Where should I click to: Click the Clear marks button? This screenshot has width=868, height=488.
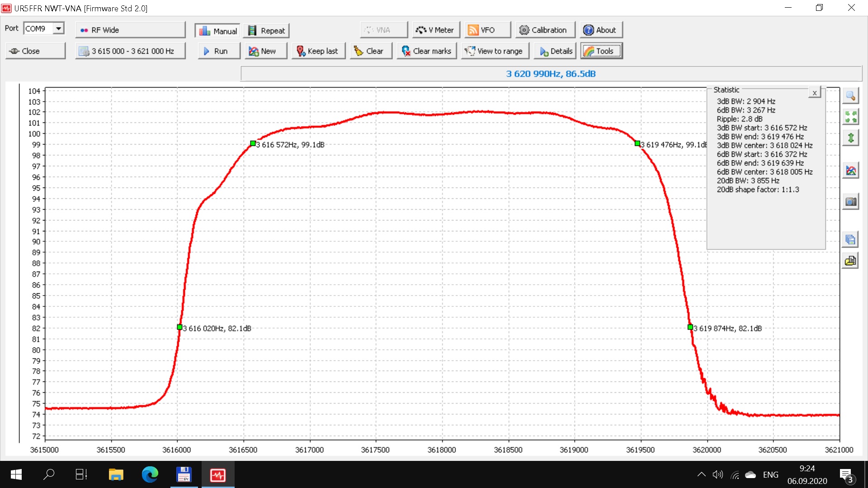tap(427, 51)
